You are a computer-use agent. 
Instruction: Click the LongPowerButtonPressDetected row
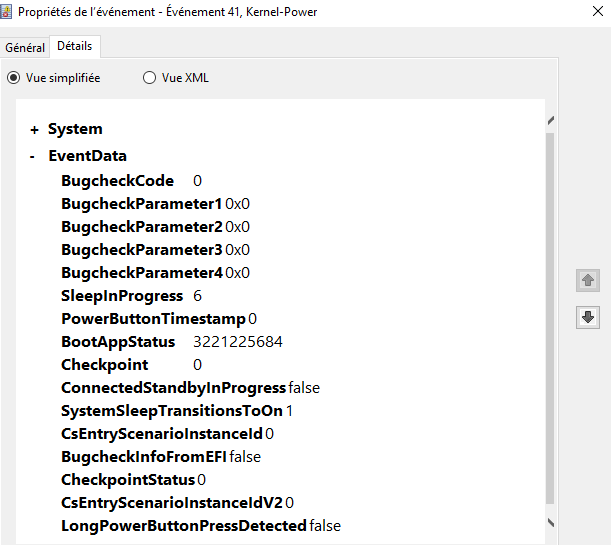(201, 526)
